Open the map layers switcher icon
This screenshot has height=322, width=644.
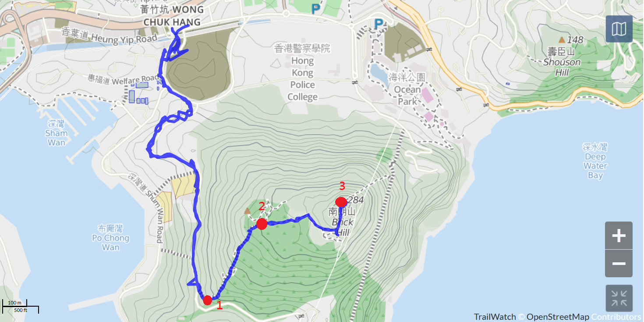[619, 29]
